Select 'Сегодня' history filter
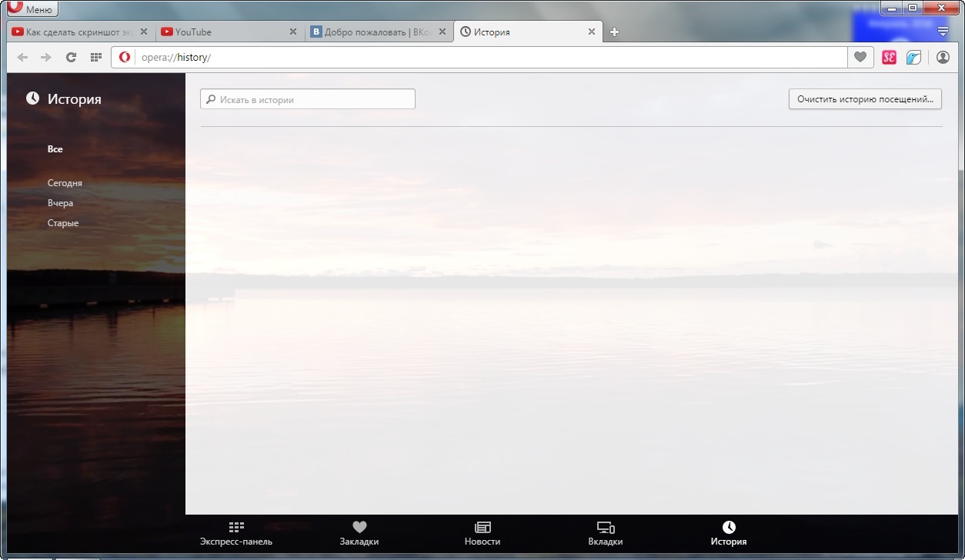 (x=65, y=183)
